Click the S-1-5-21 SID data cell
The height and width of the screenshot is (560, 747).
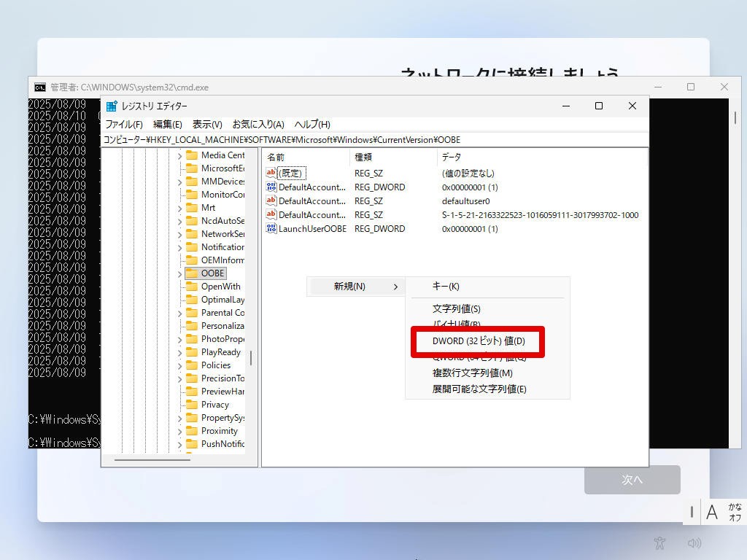(541, 215)
